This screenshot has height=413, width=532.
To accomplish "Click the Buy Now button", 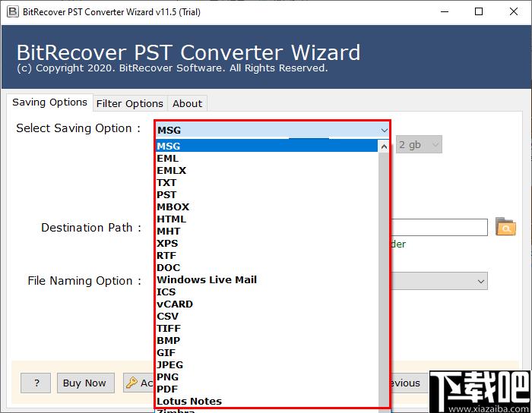I will click(85, 383).
